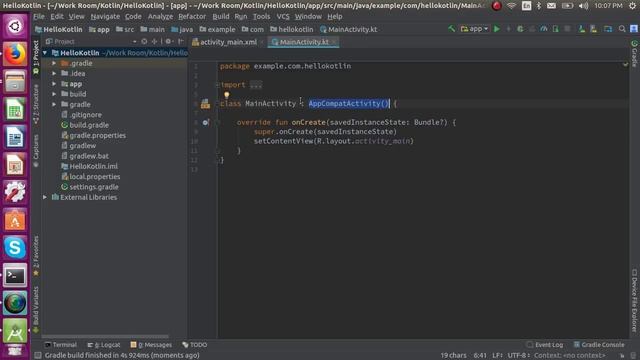Click Collapse All in Project panel

[x=154, y=42]
